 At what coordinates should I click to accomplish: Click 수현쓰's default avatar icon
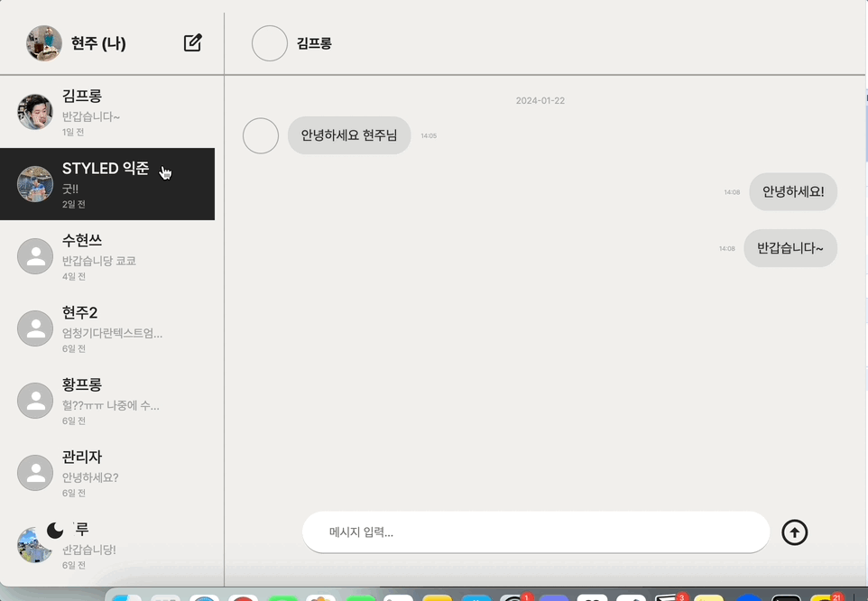[35, 256]
